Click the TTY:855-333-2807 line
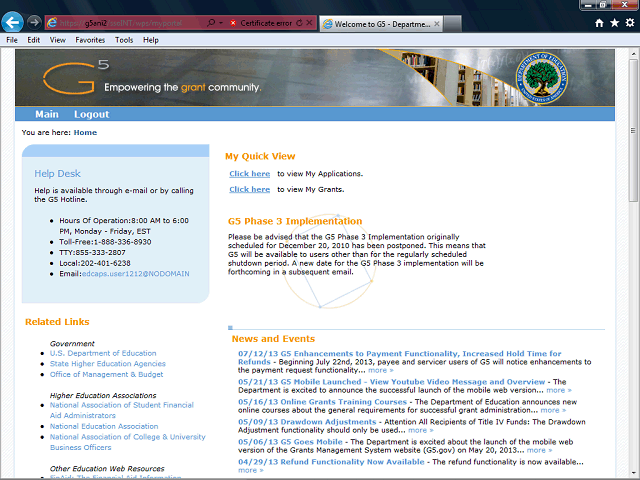640x480 pixels. click(x=92, y=253)
